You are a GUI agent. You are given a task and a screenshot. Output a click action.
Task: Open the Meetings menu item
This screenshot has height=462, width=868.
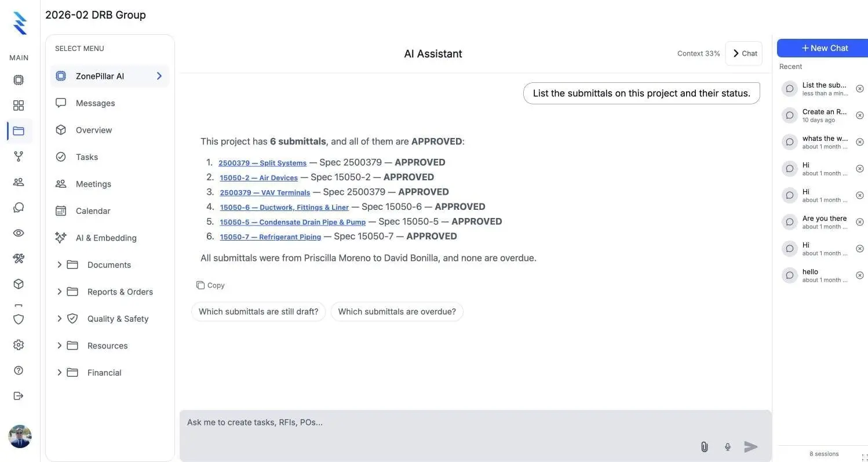(110, 184)
